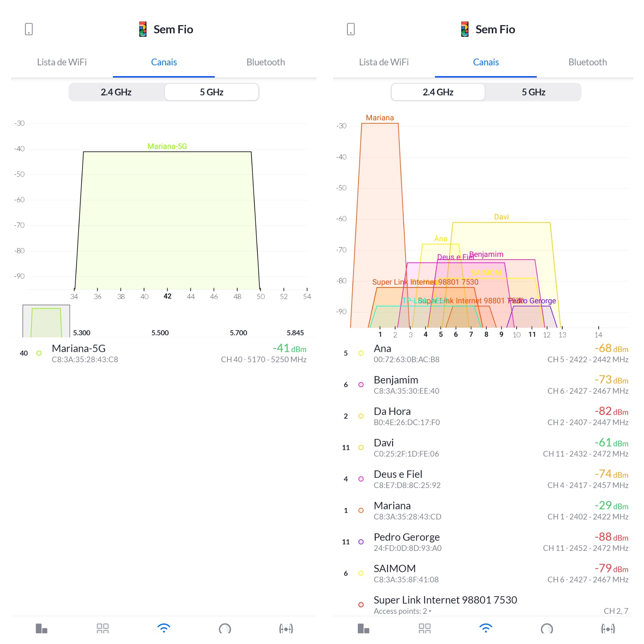Open the devices overview icon in right bottom bar

click(363, 628)
